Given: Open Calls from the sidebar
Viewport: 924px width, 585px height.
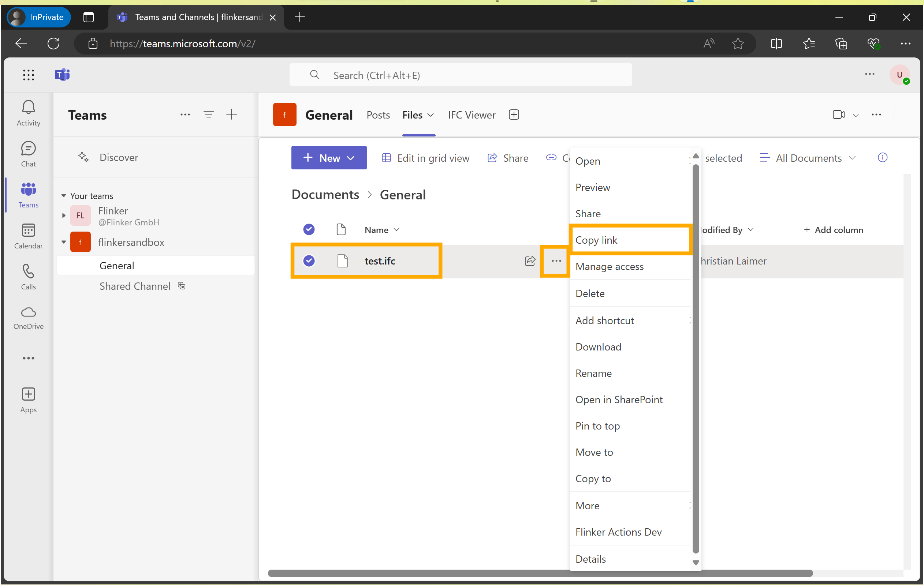Looking at the screenshot, I should pos(29,277).
